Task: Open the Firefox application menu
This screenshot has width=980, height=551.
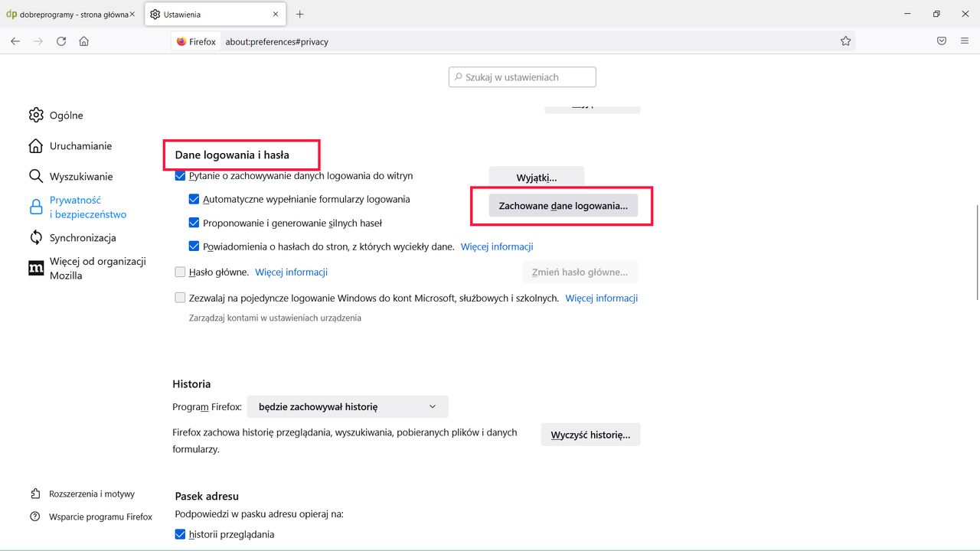Action: point(965,41)
